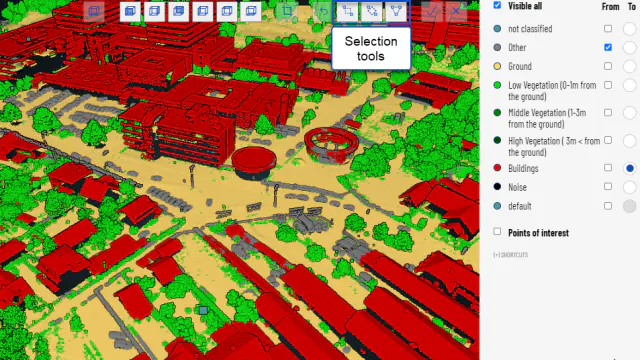Choose the rotated polygon selection tool
This screenshot has height=360, width=640.
click(x=371, y=11)
